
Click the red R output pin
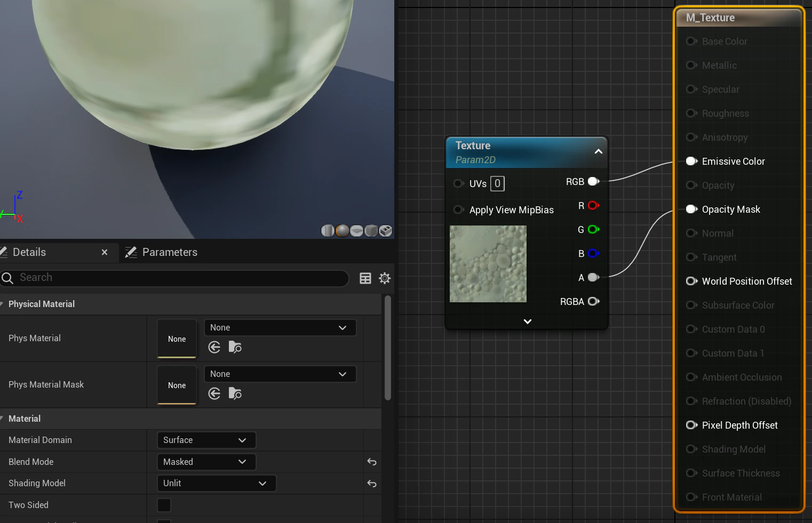pos(594,205)
